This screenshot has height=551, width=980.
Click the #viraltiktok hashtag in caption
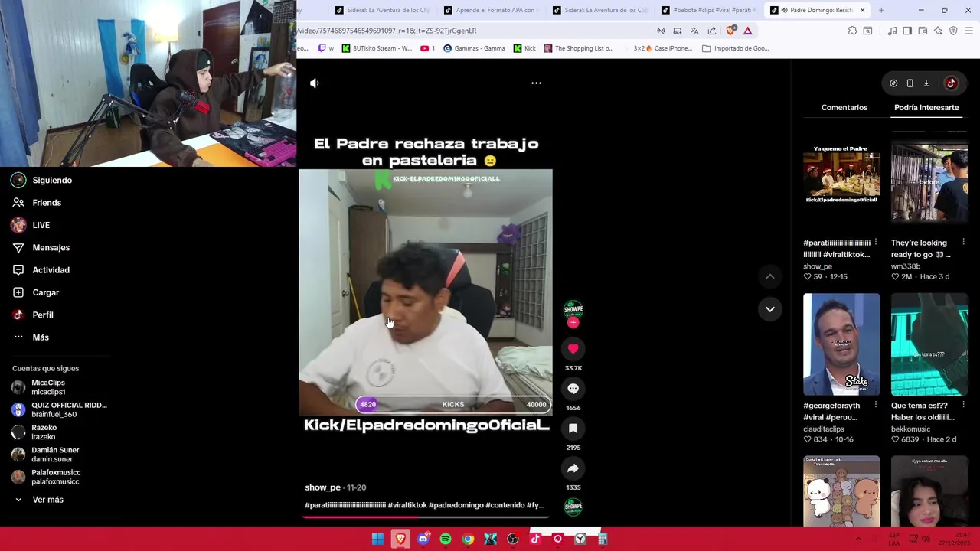coord(407,505)
